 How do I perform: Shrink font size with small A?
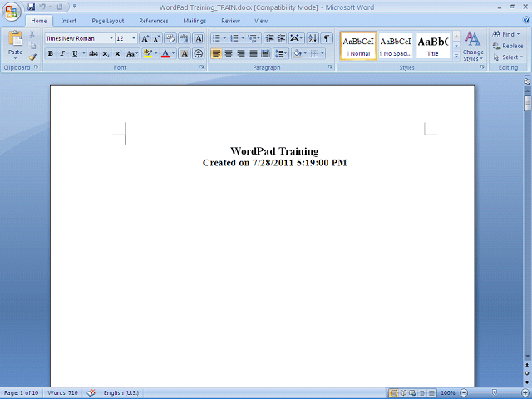pyautogui.click(x=156, y=38)
